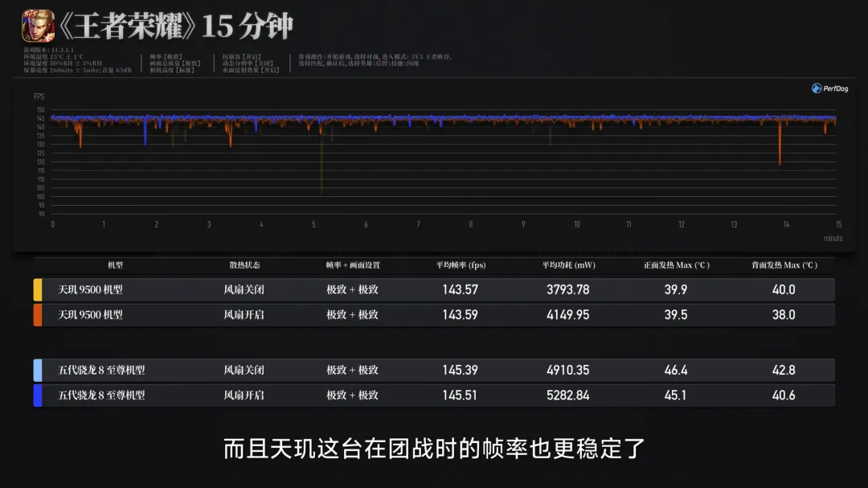Image resolution: width=868 pixels, height=488 pixels.
Task: Select the yellow swatch for 天玑9500 风扇关闭
Action: click(38, 289)
